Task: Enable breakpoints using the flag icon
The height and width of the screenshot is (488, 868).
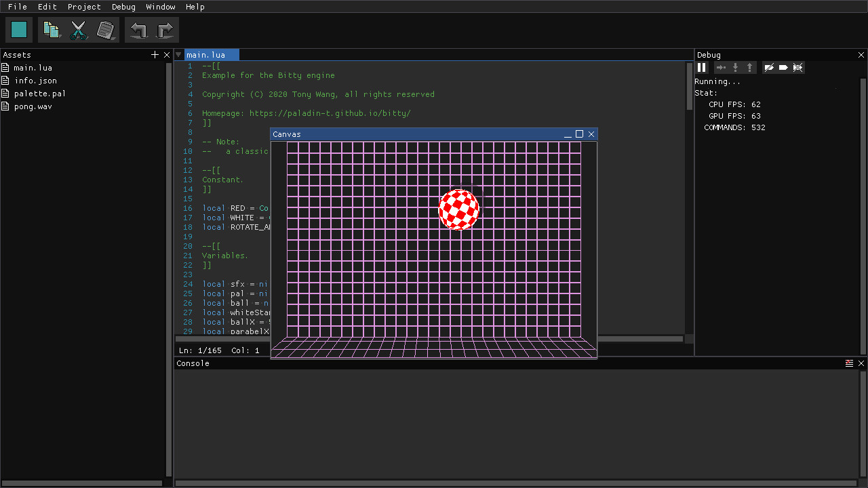Action: click(783, 67)
